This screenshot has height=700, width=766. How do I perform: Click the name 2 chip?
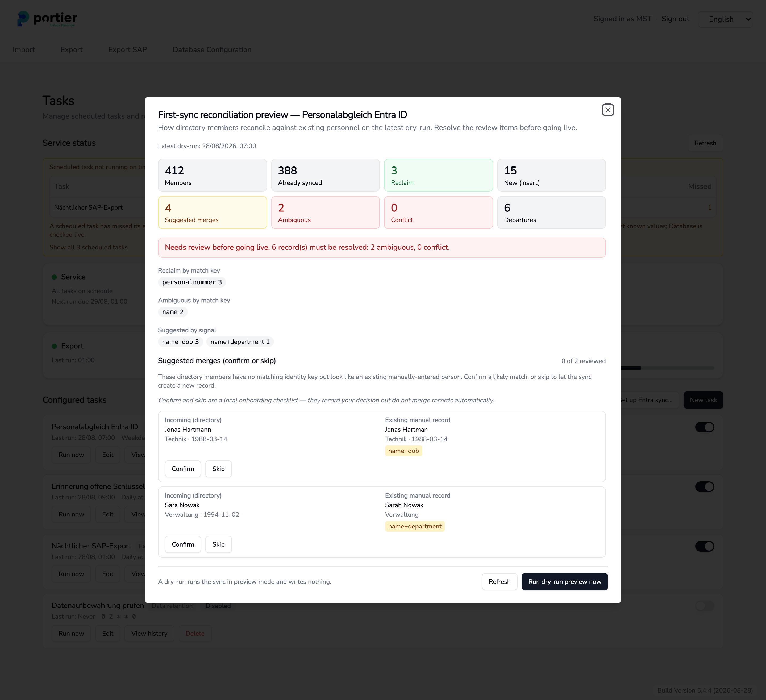173,312
